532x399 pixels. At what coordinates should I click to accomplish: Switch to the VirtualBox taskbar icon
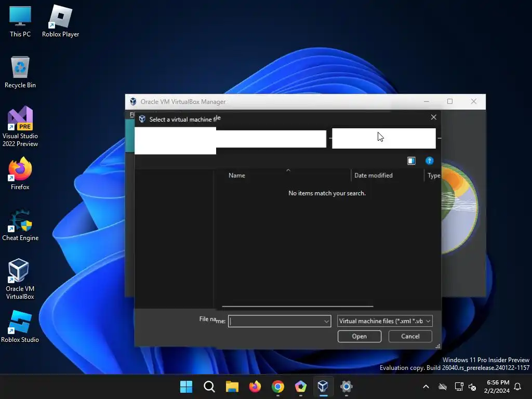pyautogui.click(x=323, y=387)
